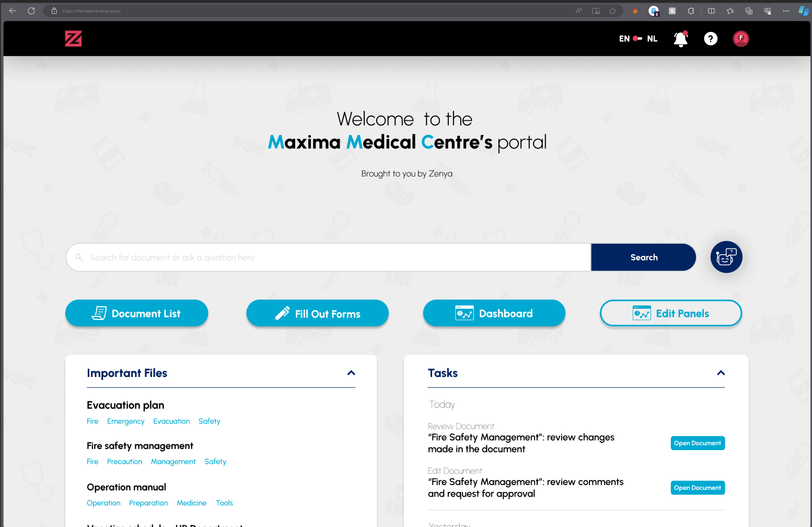Screen dimensions: 812x527
Task: Open Browser essentials heart icon
Action: (x=768, y=10)
